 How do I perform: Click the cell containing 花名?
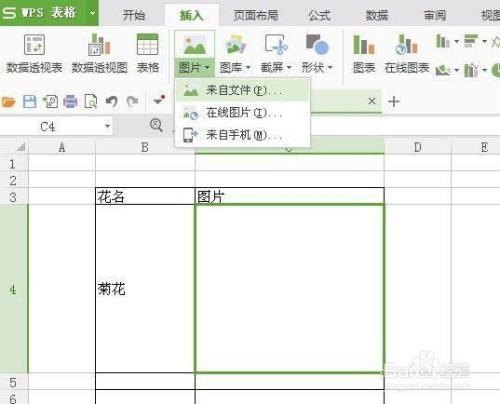tap(145, 196)
